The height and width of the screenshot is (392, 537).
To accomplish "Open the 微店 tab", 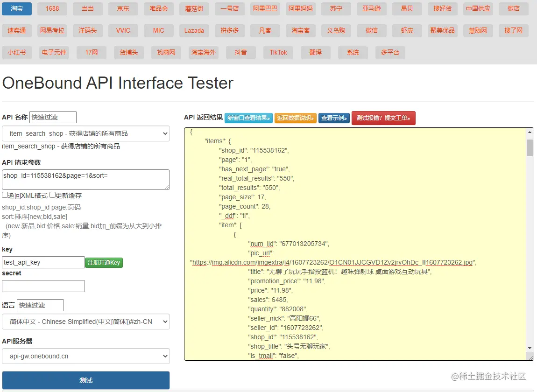I will [x=513, y=8].
